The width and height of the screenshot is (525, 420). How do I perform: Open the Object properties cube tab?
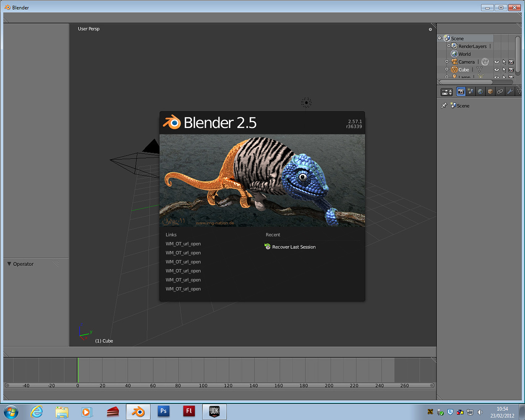point(490,91)
